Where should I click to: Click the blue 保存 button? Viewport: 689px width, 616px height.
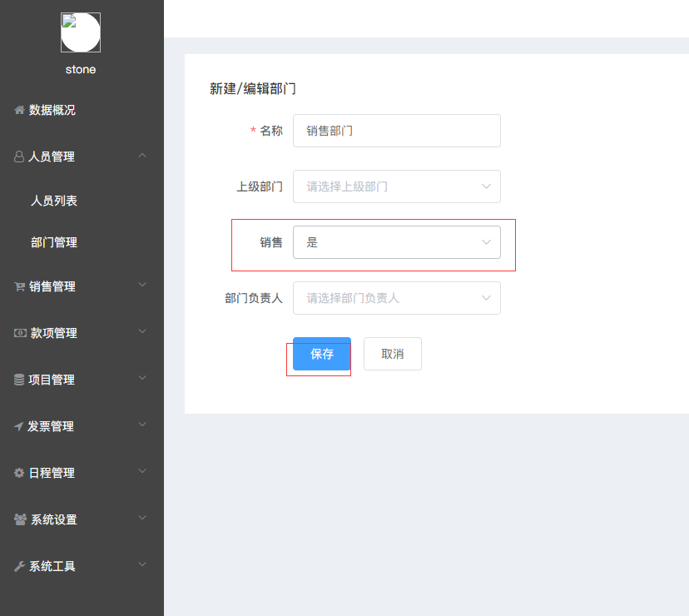[x=322, y=354]
